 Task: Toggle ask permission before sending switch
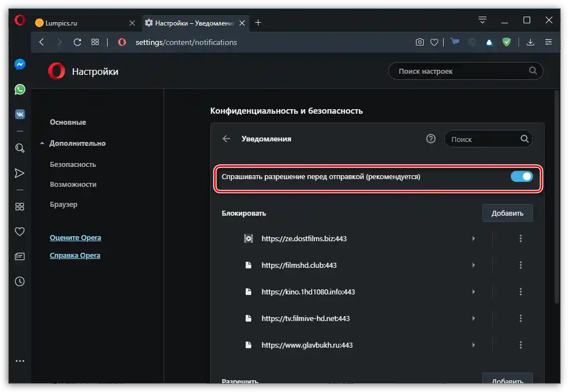click(521, 176)
